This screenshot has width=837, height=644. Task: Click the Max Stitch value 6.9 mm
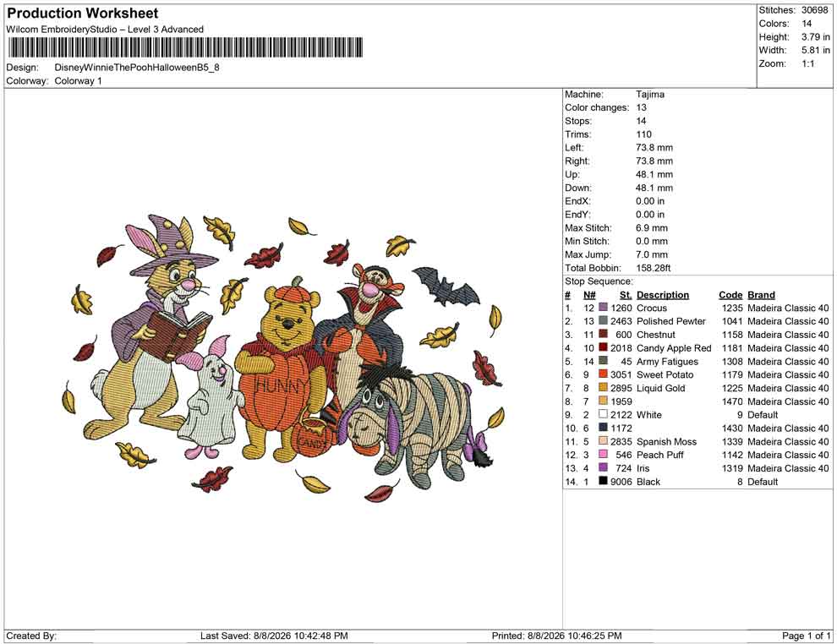[651, 228]
